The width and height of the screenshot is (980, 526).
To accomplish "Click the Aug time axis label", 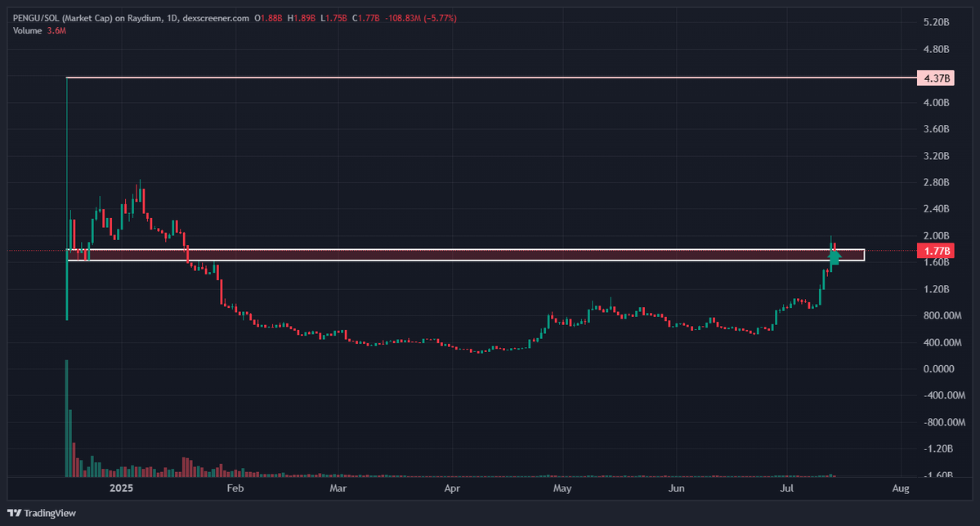I will coord(901,488).
